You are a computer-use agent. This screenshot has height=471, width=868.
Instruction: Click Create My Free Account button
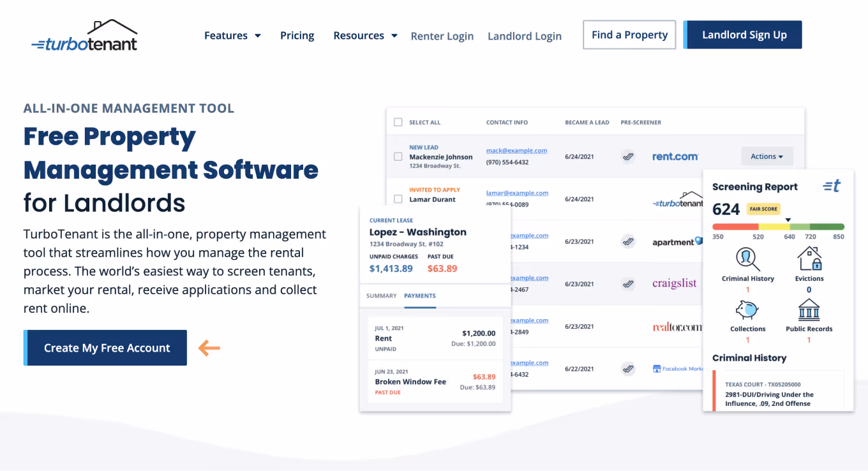(x=105, y=348)
